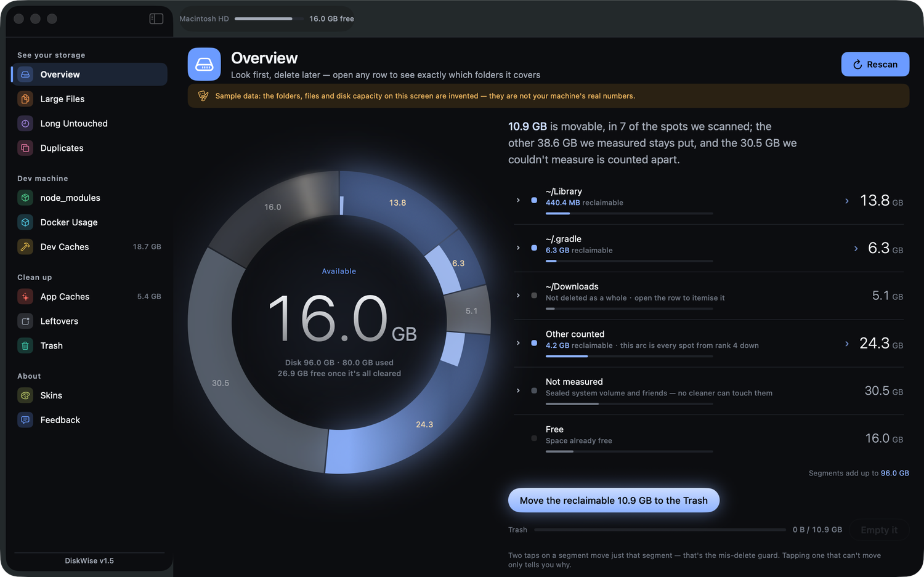Screen dimensions: 924x577
Task: Click the 5.1 donut chart segment
Action: [471, 311]
